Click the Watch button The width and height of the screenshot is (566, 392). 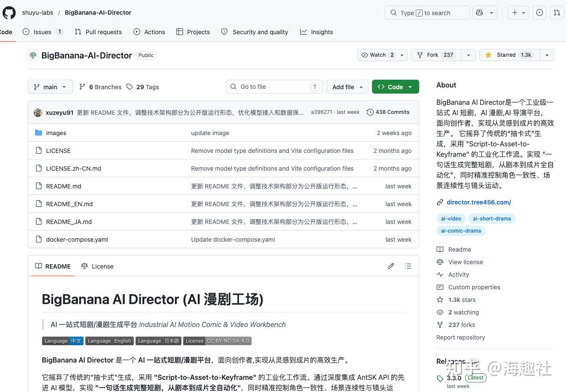(x=377, y=55)
